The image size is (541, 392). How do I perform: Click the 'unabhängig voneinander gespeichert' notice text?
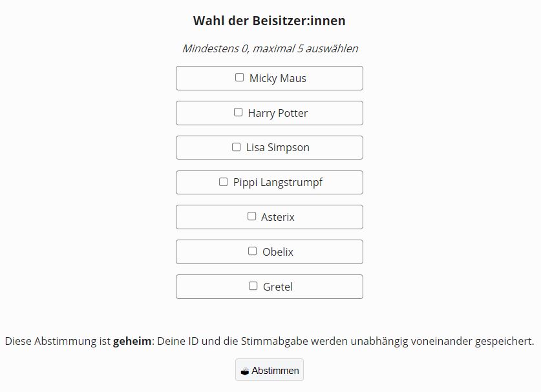[442, 341]
